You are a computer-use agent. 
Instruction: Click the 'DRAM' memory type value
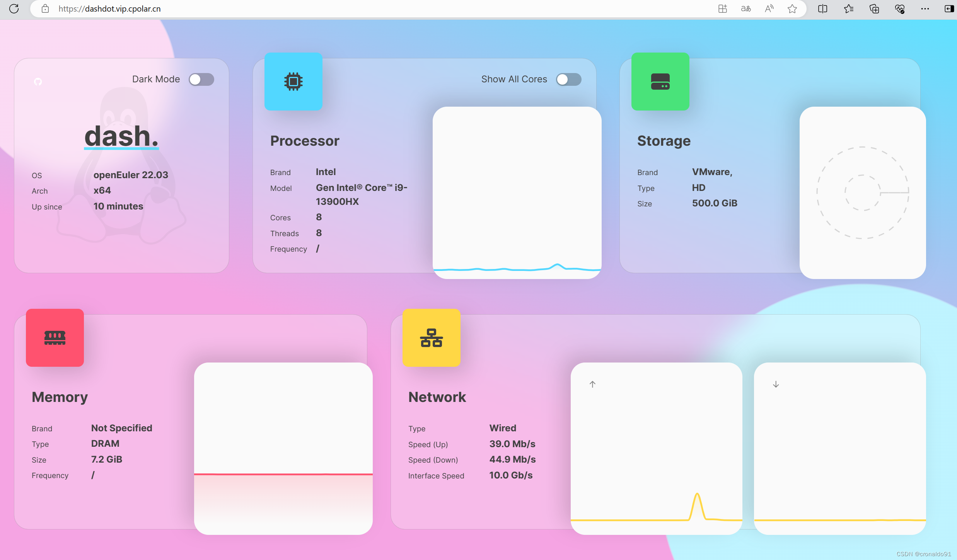click(105, 443)
